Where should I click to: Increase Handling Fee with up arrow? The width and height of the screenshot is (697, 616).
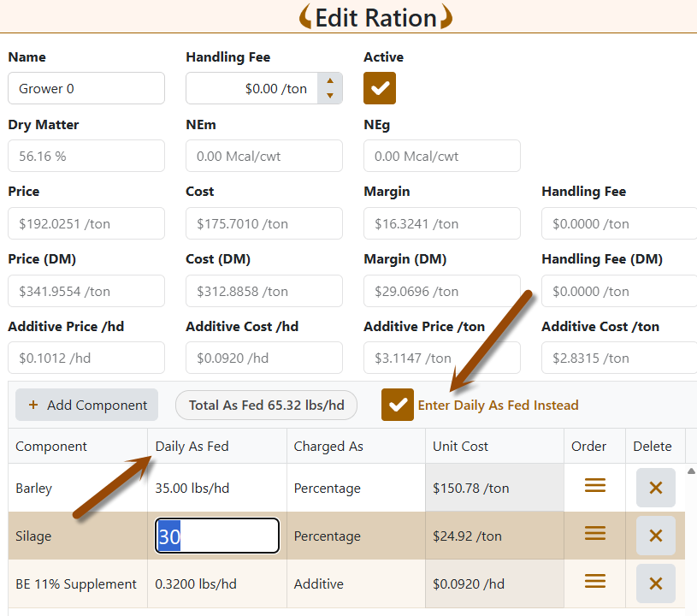[x=330, y=81]
